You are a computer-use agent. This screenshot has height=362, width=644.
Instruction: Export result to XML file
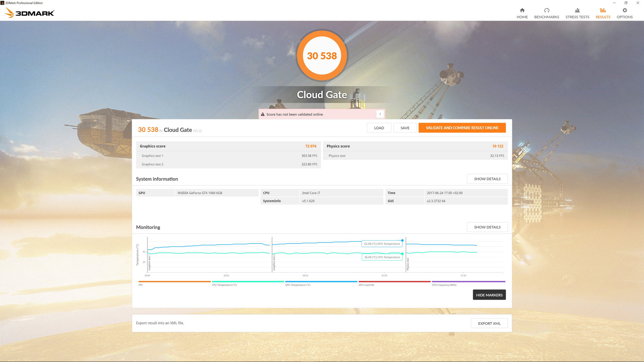[x=489, y=323]
